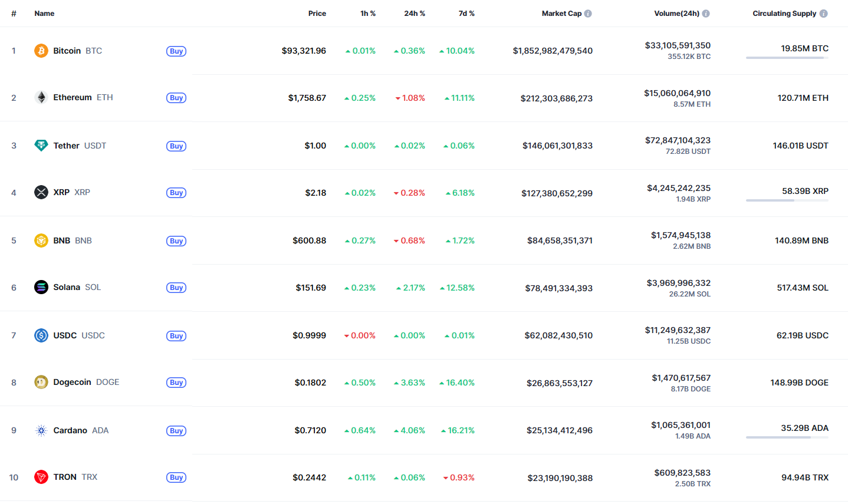Click Solana's 7d change 12.58%
This screenshot has height=504, width=848.
tap(457, 288)
